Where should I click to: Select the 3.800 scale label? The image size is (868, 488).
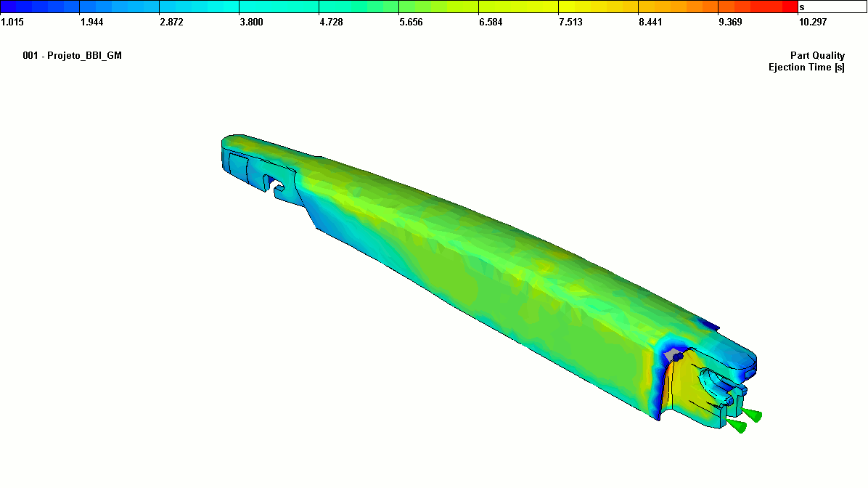click(252, 22)
